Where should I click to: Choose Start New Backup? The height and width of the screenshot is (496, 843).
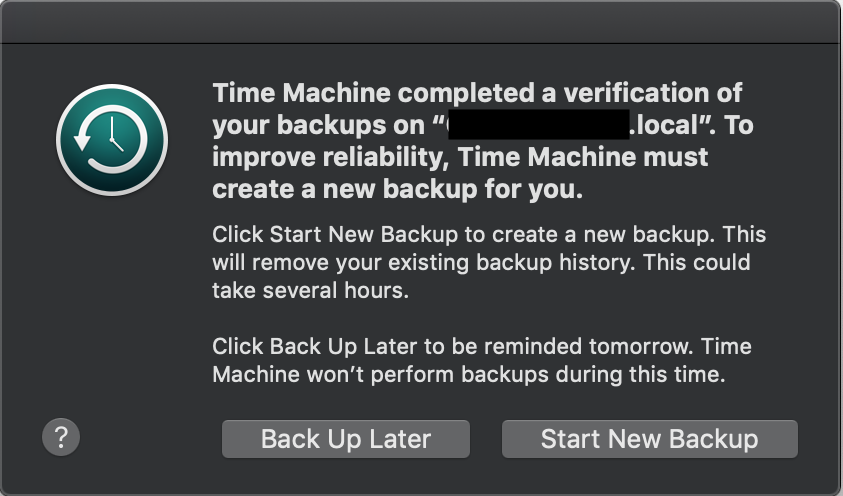[x=649, y=439]
